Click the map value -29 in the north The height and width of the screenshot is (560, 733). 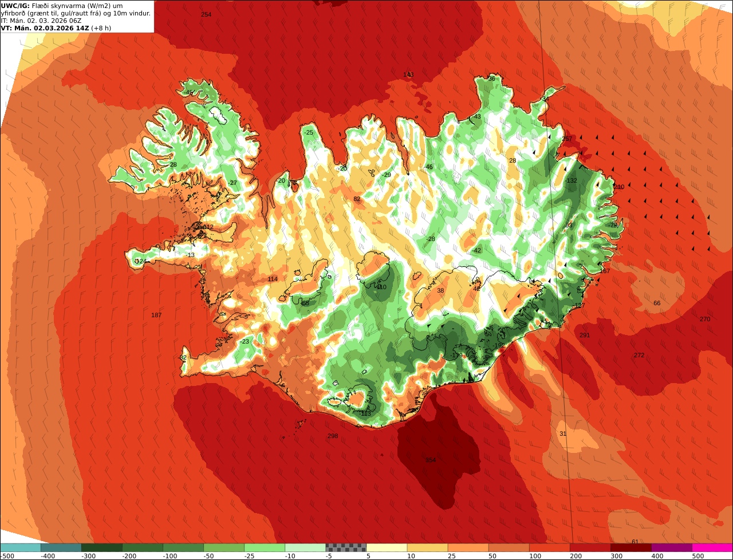(387, 175)
